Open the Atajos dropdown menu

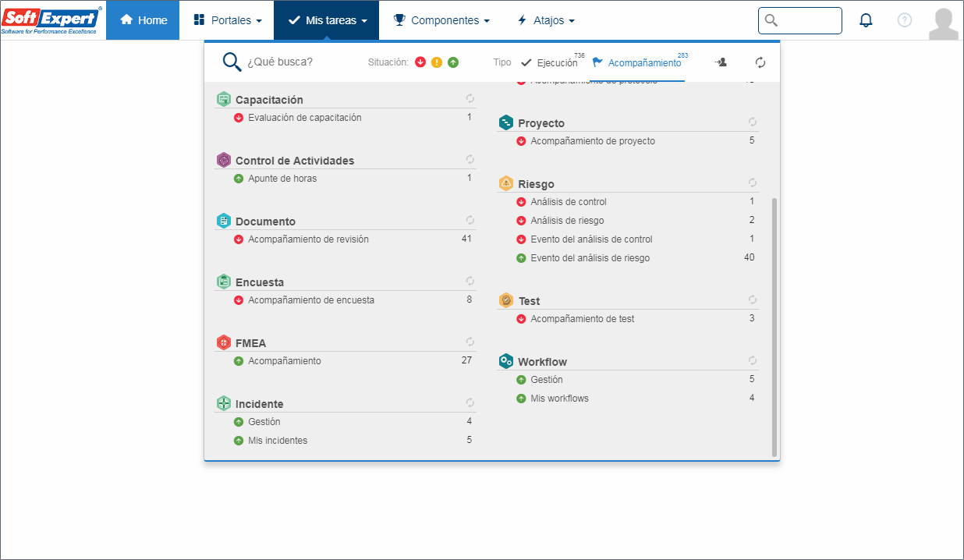(546, 20)
